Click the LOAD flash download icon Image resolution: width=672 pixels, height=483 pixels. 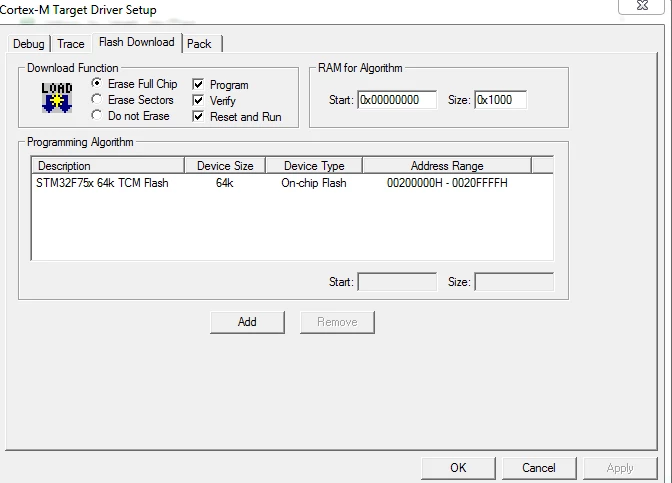(57, 98)
